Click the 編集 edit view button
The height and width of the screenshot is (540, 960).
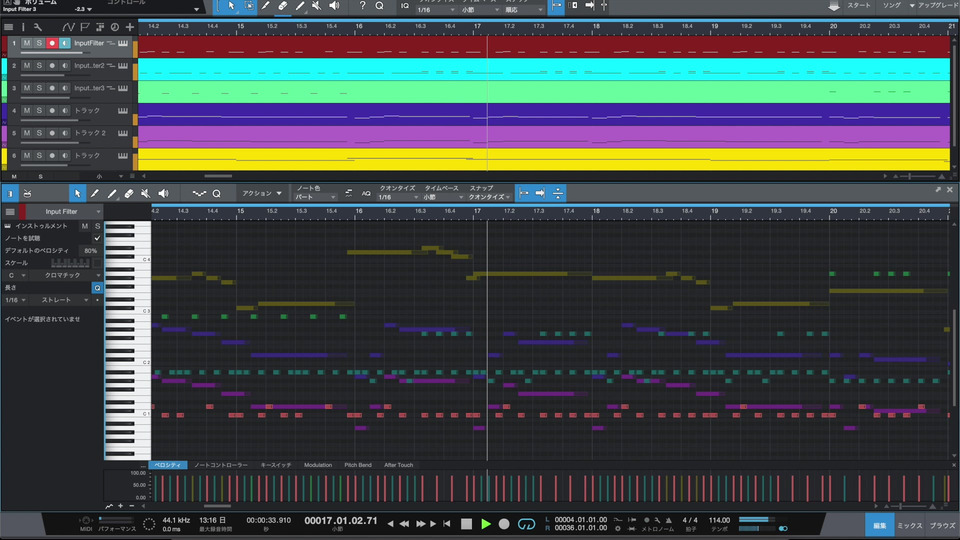point(880,525)
